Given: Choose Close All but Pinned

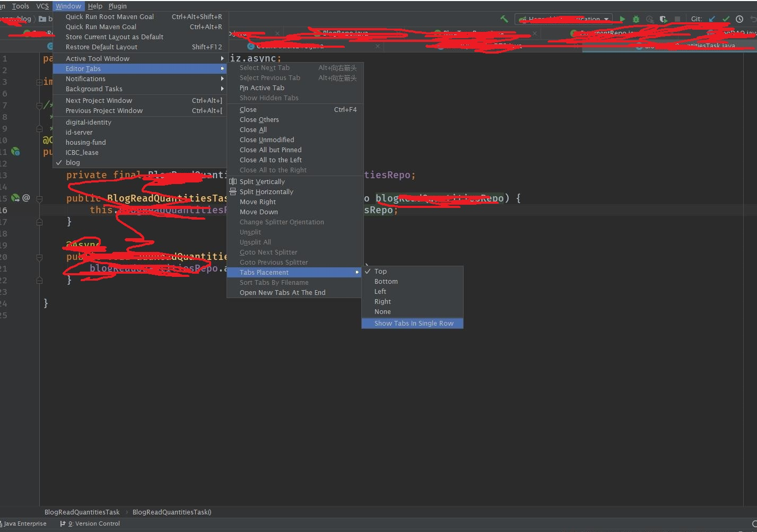Looking at the screenshot, I should (295, 150).
